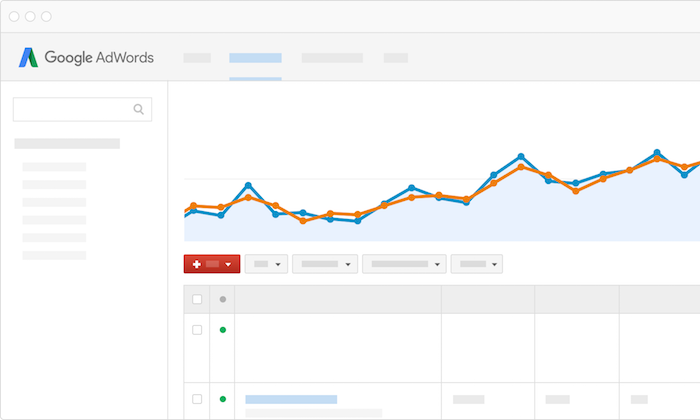Viewport: 700px width, 420px height.
Task: Click the green status dot in second table row
Action: [x=222, y=399]
